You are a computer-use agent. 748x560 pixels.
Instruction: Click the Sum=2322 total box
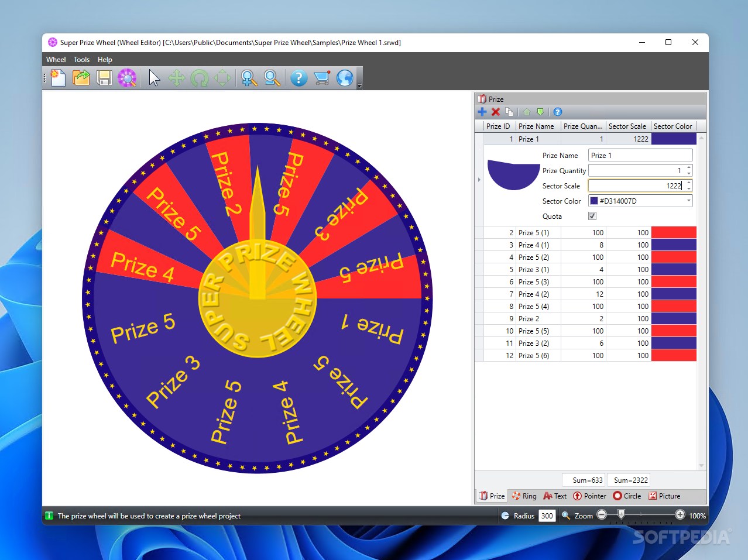coord(629,480)
